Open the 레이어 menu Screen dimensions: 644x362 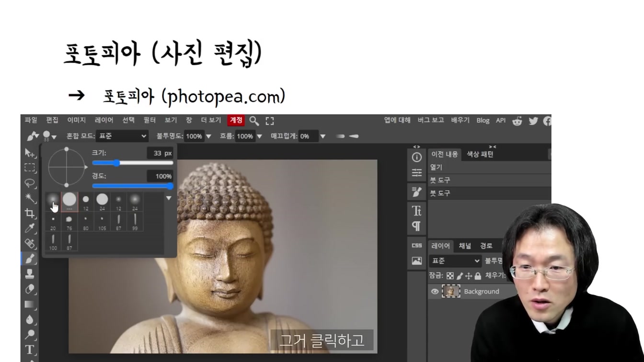(104, 120)
